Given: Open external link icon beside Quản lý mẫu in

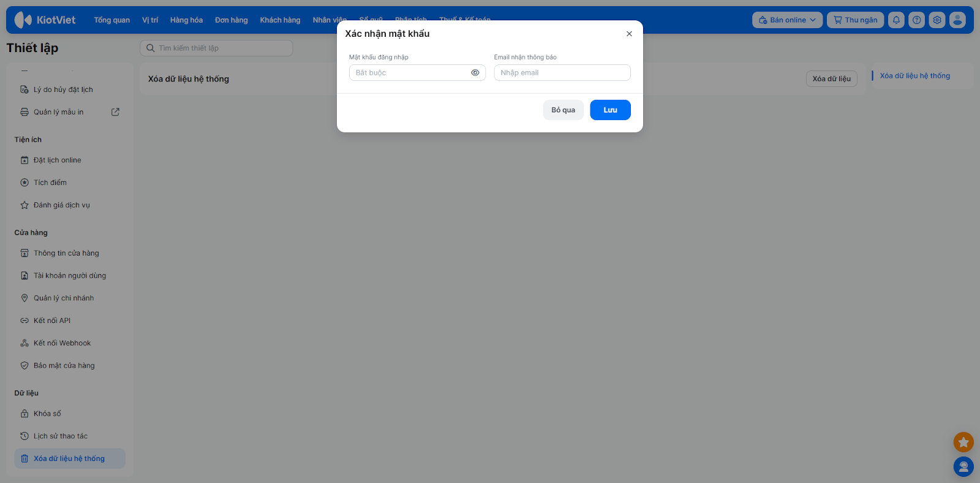Looking at the screenshot, I should pos(115,112).
